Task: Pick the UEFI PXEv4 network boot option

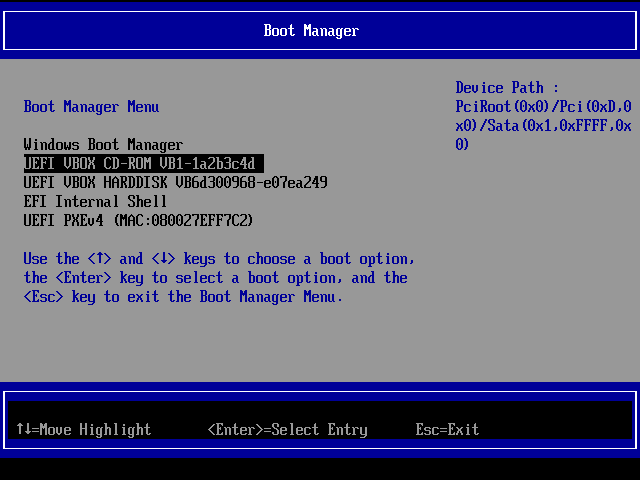Action: pyautogui.click(x=138, y=221)
